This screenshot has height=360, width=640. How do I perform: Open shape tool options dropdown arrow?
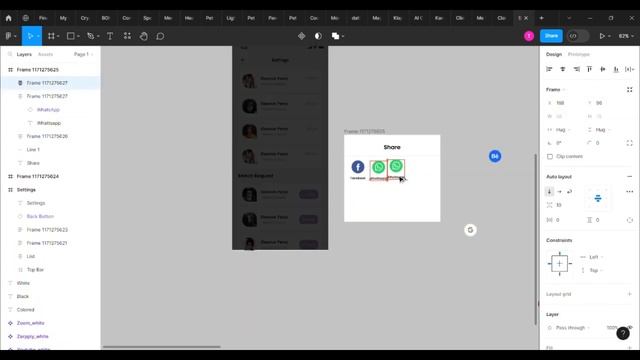pos(78,36)
